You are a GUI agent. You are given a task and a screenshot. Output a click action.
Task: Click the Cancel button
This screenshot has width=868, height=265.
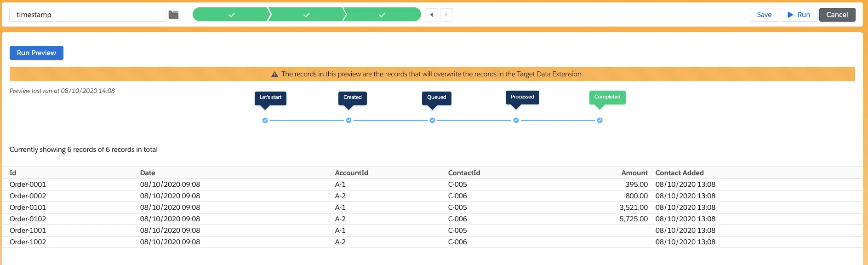[x=837, y=15]
